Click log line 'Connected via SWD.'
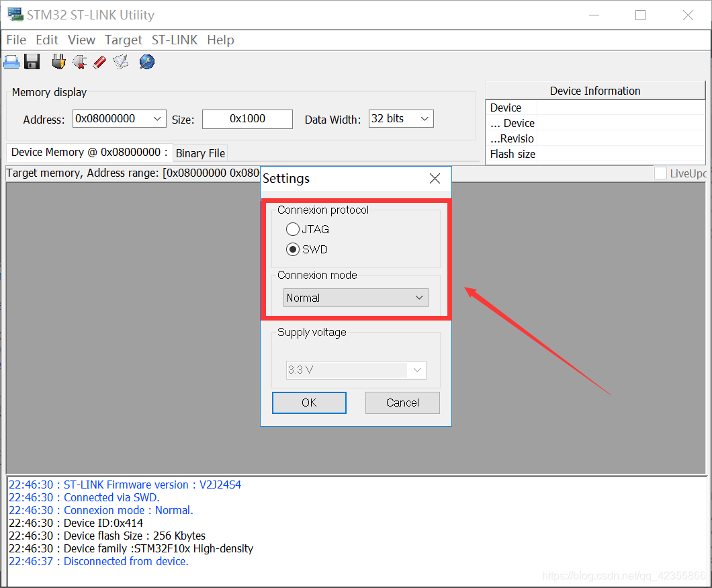The height and width of the screenshot is (588, 712). point(84,497)
